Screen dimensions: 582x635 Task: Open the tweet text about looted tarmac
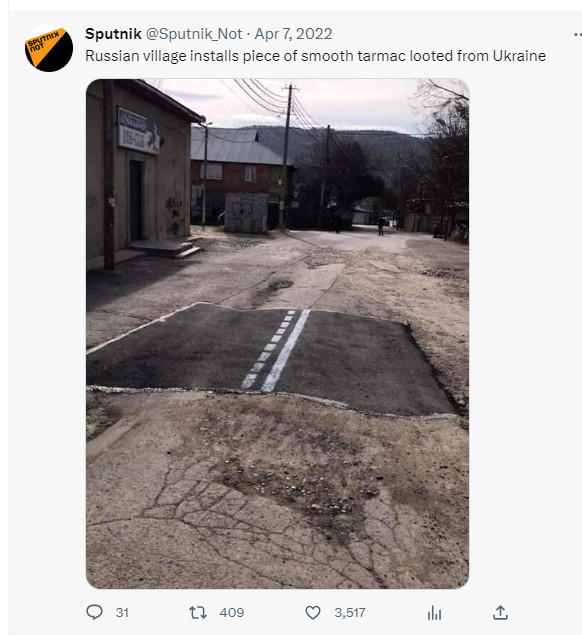point(316,56)
